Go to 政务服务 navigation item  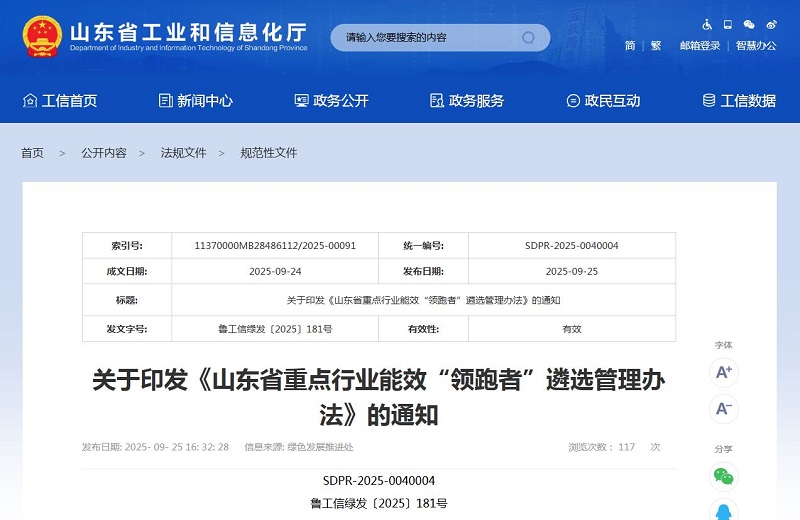click(x=467, y=101)
